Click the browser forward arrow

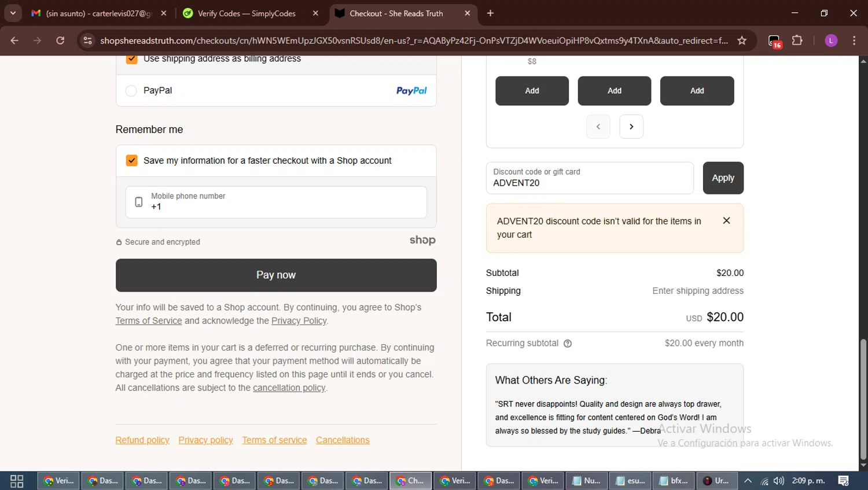[x=38, y=40]
